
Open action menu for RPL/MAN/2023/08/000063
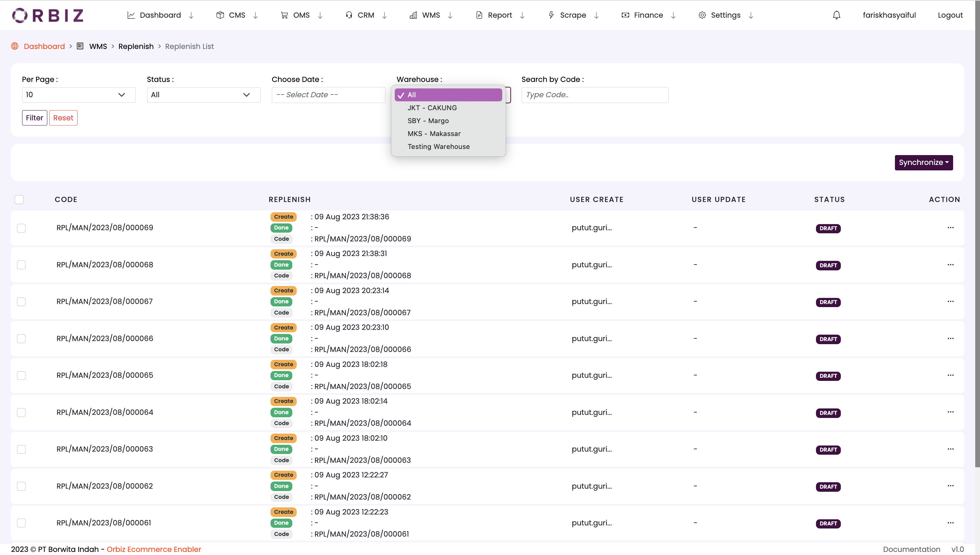pos(950,449)
